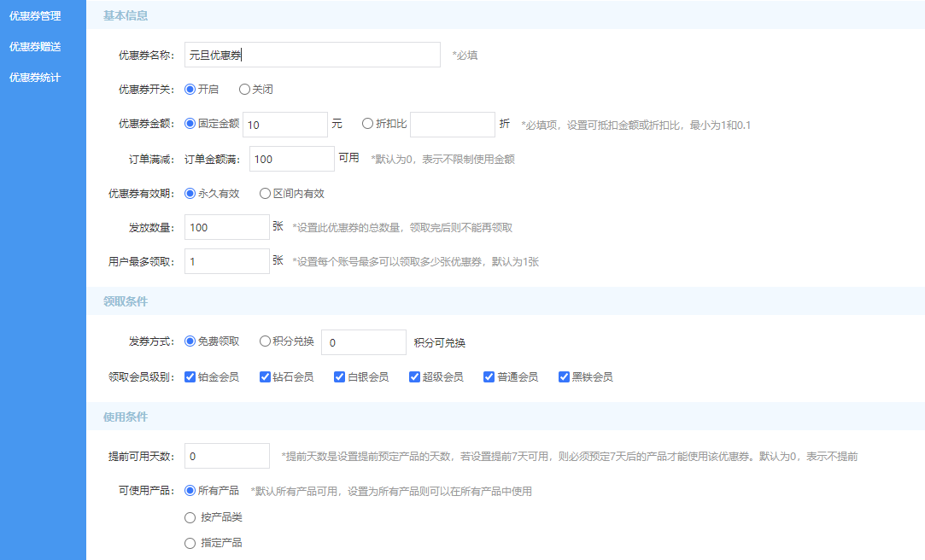Choose the 折扣比 radio option

(x=367, y=124)
